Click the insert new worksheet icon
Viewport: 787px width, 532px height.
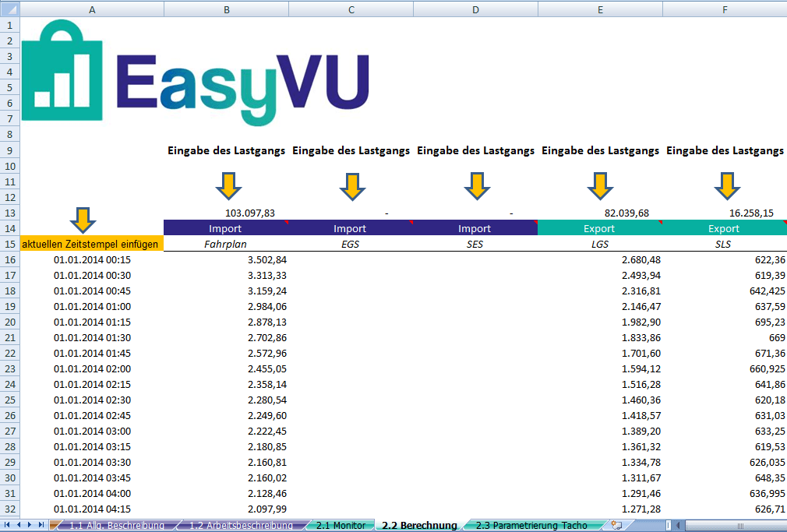(616, 525)
